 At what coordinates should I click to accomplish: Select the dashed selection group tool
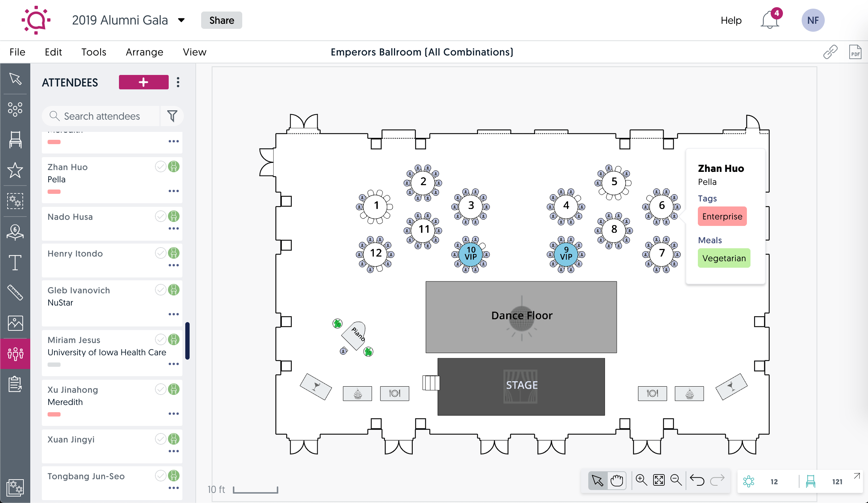(15, 201)
